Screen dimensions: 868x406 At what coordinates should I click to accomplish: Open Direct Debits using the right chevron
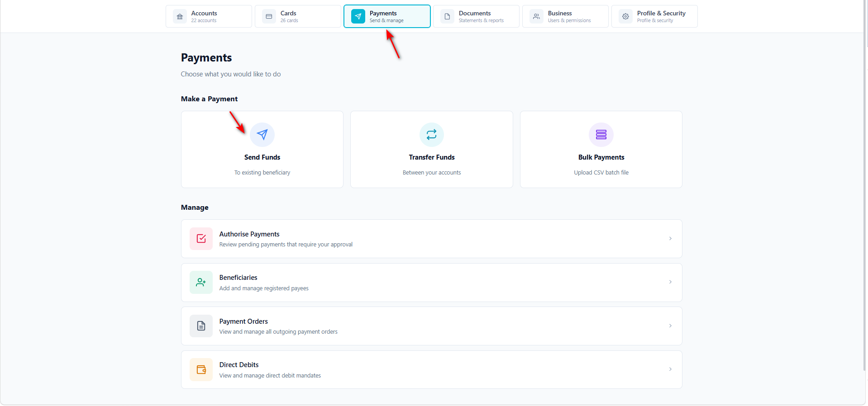(x=670, y=369)
